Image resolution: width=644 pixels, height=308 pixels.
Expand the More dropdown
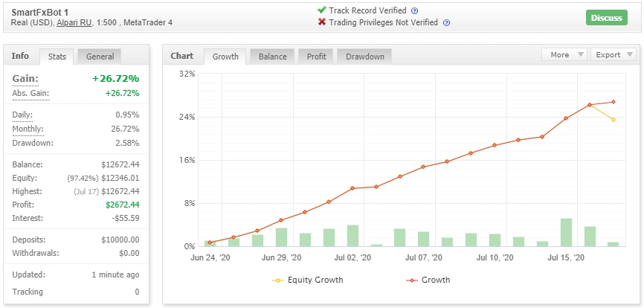(564, 54)
